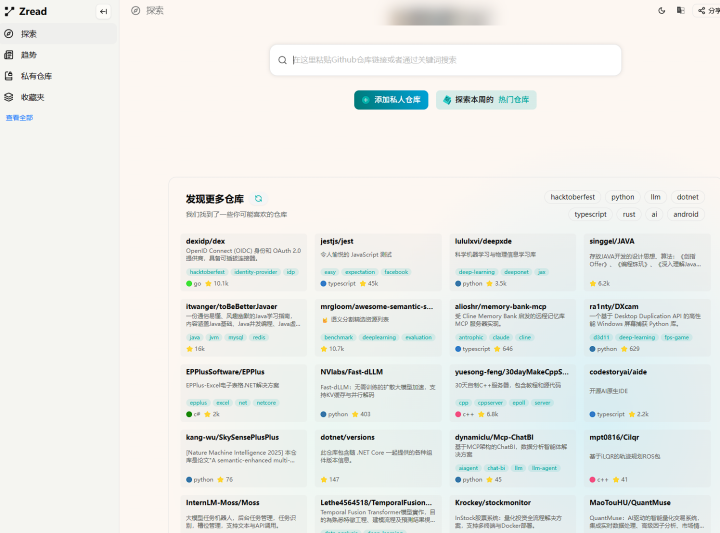The height and width of the screenshot is (533, 720).
Task: Click the 添加私人仓库 button
Action: (x=391, y=100)
